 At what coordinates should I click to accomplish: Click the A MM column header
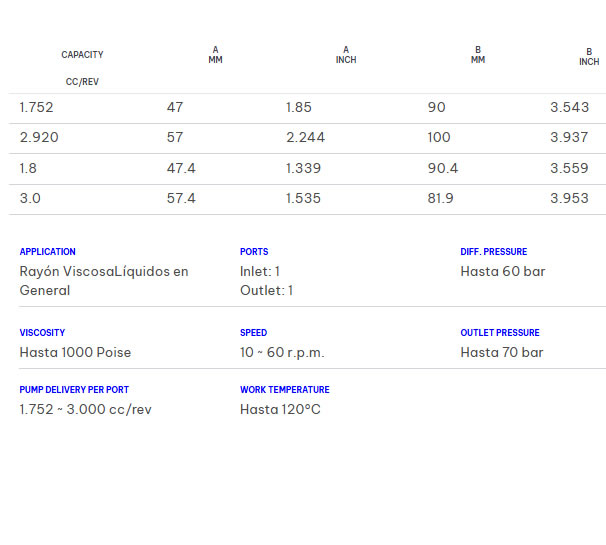coord(215,55)
